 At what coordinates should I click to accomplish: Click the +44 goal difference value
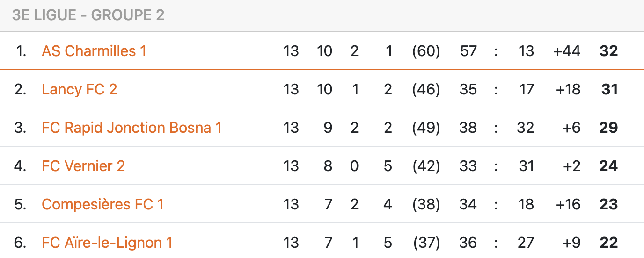[x=566, y=51]
